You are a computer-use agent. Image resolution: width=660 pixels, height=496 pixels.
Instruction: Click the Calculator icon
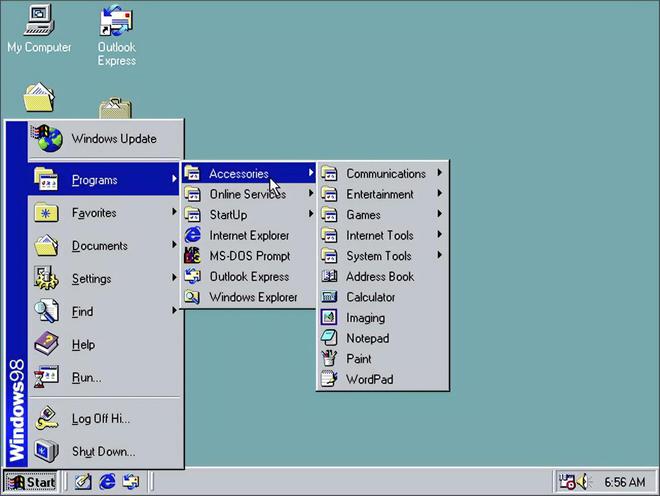click(329, 297)
